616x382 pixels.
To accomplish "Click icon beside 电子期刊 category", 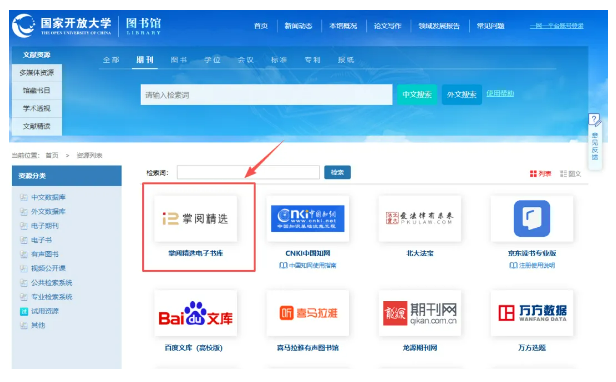I will point(24,226).
